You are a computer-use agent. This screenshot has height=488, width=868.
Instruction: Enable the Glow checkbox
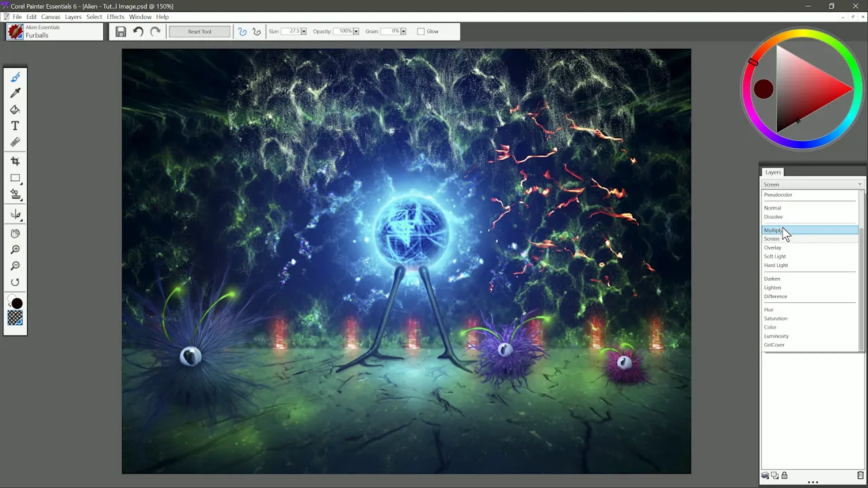pyautogui.click(x=420, y=31)
